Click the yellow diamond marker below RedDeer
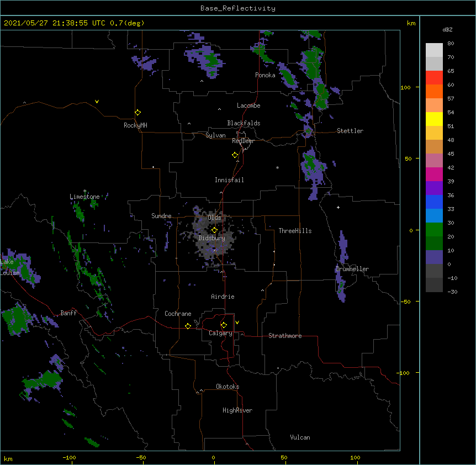This screenshot has height=465, width=476. (235, 155)
